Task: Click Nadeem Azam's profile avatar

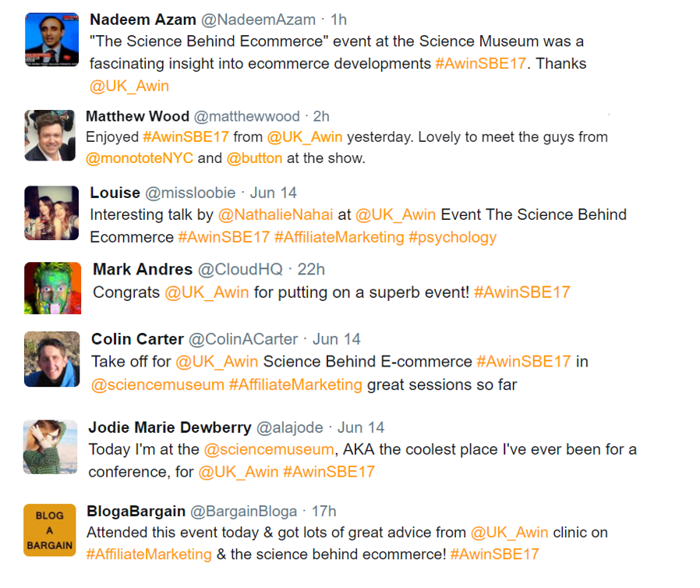Action: click(51, 40)
